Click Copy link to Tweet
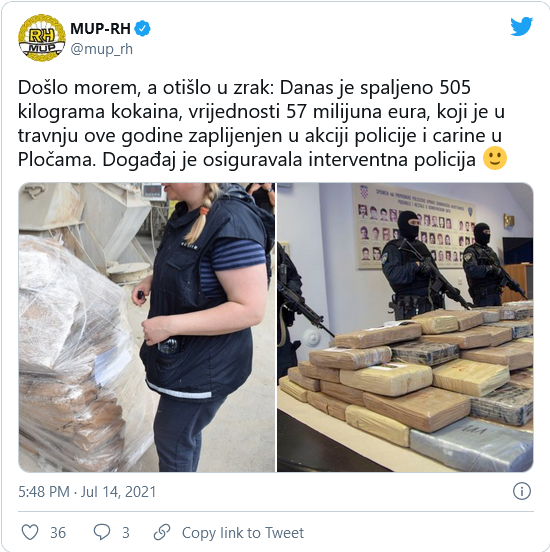This screenshot has height=552, width=550. (x=243, y=533)
